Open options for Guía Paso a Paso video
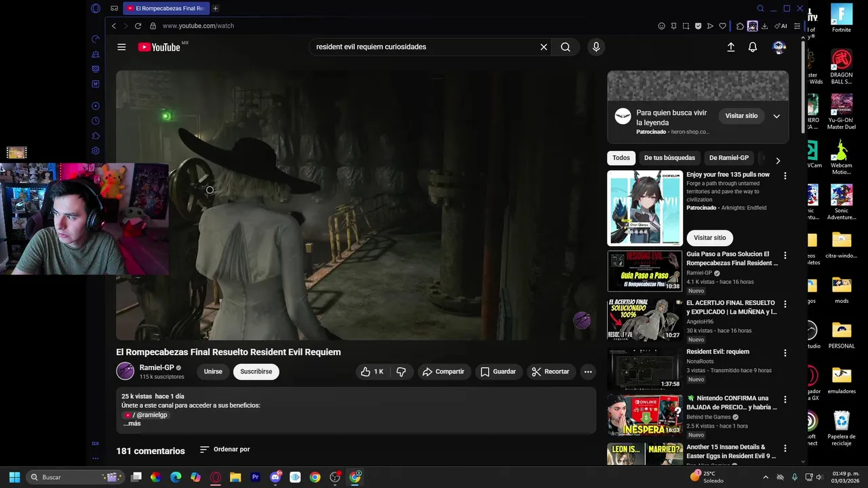Viewport: 868px width, 488px height. pyautogui.click(x=785, y=256)
